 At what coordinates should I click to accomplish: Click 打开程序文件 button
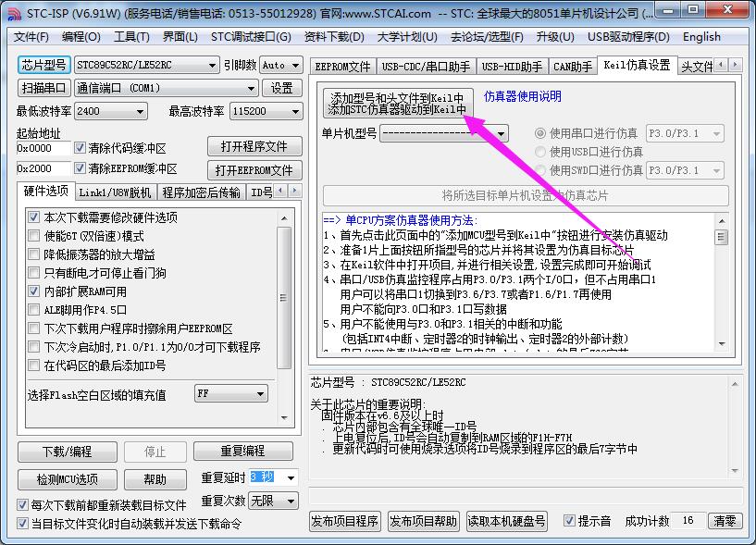coord(254,146)
